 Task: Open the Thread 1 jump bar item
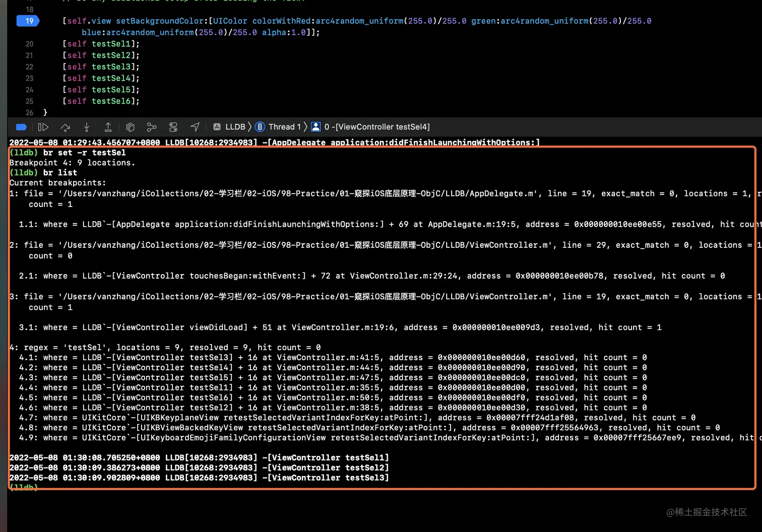(278, 127)
